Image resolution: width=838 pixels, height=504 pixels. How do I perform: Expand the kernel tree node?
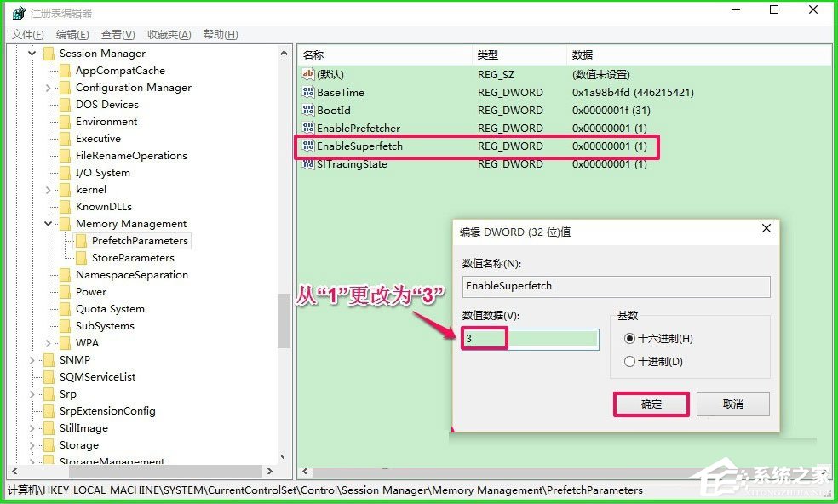(49, 189)
